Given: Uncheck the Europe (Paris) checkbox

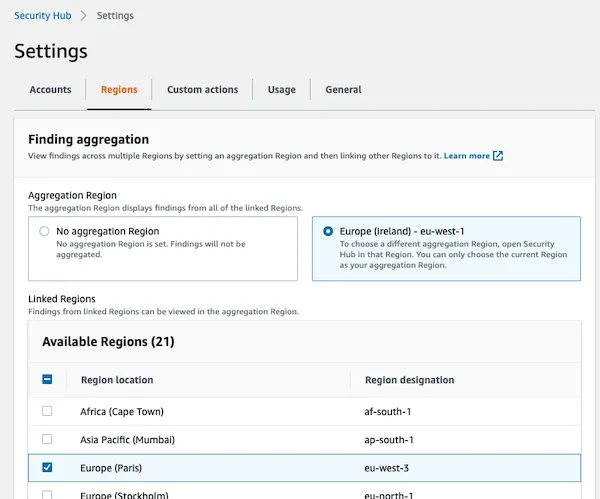Looking at the screenshot, I should tap(47, 467).
